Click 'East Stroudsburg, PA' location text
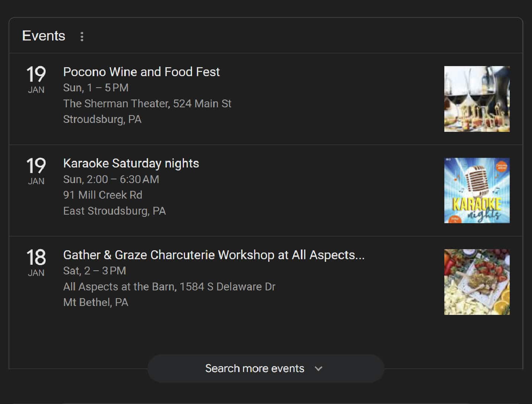Screen dimensions: 532x404 [114, 211]
